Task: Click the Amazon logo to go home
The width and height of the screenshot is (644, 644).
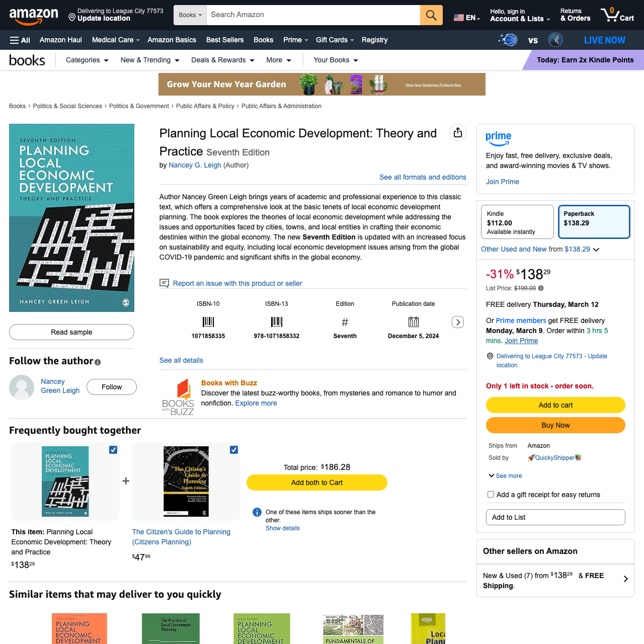Action: pyautogui.click(x=34, y=15)
